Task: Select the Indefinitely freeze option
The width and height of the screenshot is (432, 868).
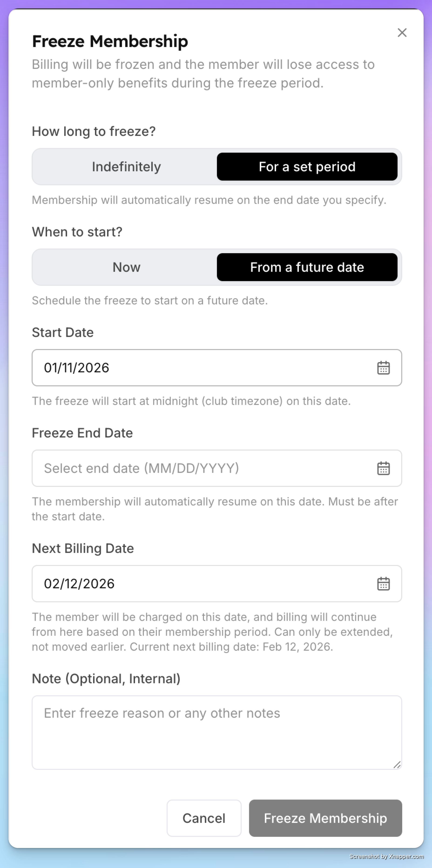Action: point(126,166)
